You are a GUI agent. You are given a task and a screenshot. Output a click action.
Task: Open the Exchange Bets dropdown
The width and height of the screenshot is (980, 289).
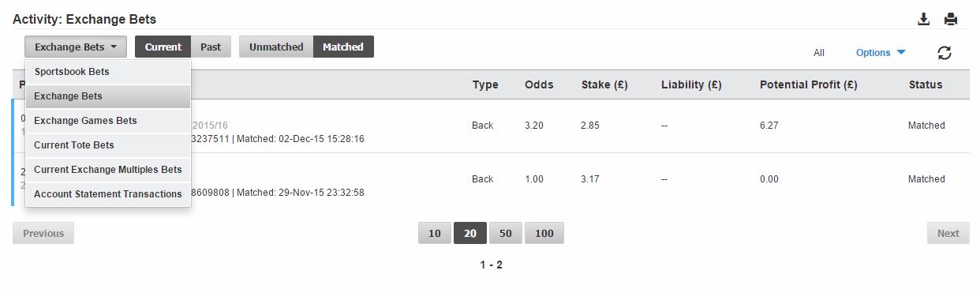76,47
